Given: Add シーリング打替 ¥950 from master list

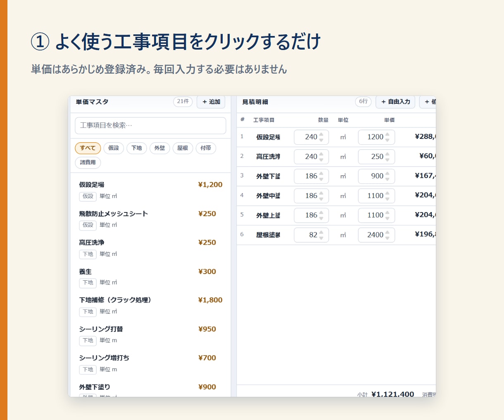Looking at the screenshot, I should (150, 334).
